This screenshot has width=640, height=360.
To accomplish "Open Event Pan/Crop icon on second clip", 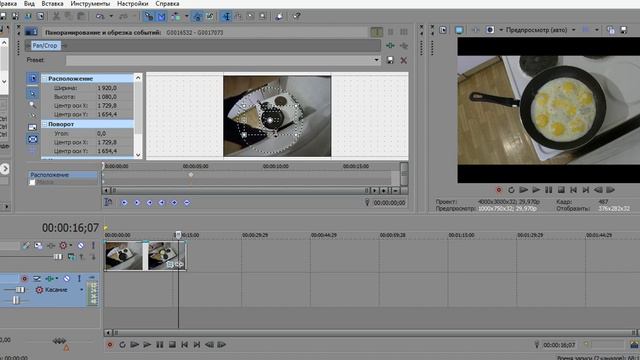I will pyautogui.click(x=169, y=264).
